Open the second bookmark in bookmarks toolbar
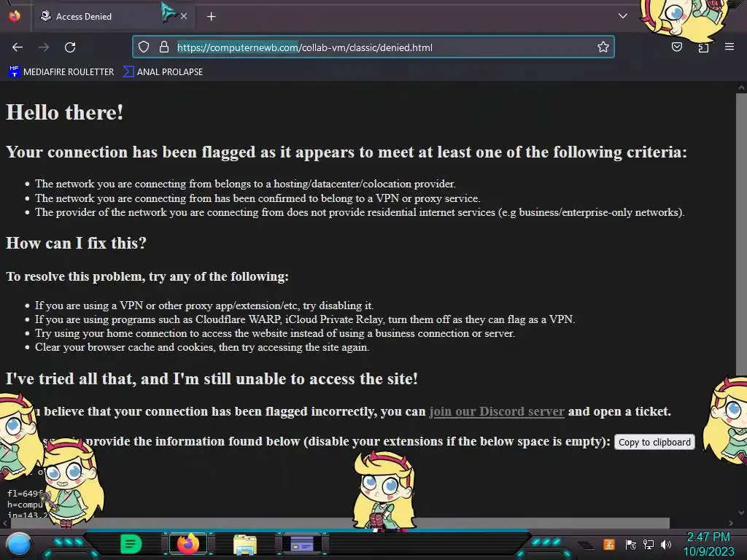The width and height of the screenshot is (747, 560). 163,72
